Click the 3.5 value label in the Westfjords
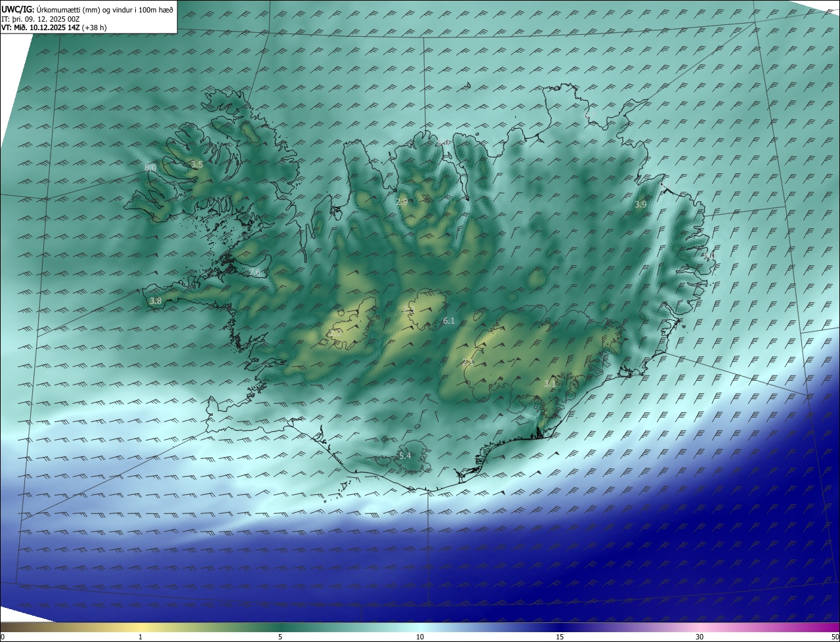Viewport: 840px width, 642px height. (196, 164)
